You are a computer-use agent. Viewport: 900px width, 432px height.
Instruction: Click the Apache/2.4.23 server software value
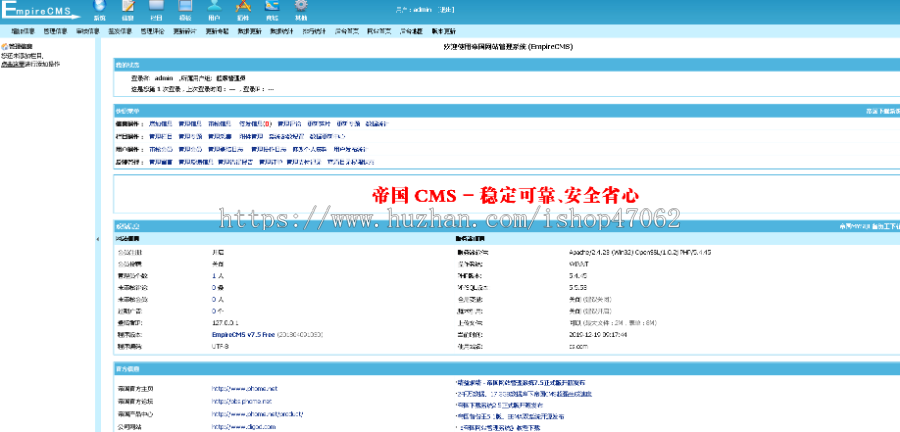point(639,252)
